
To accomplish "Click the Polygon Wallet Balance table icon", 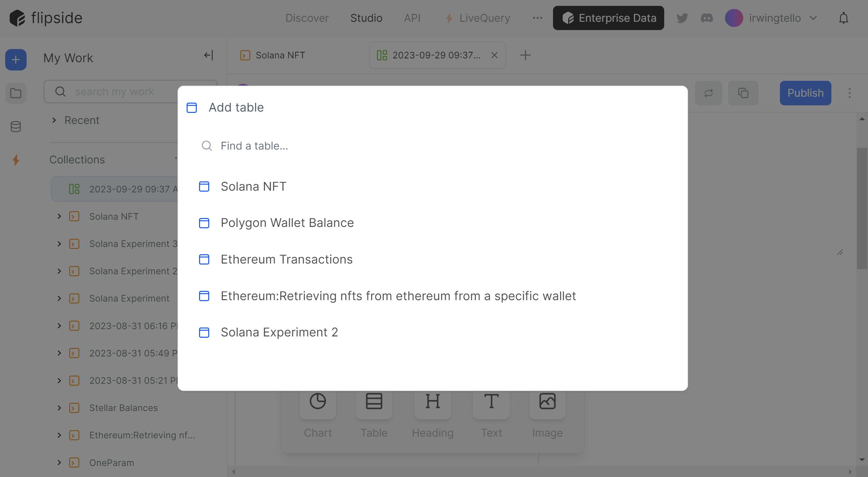I will point(204,223).
